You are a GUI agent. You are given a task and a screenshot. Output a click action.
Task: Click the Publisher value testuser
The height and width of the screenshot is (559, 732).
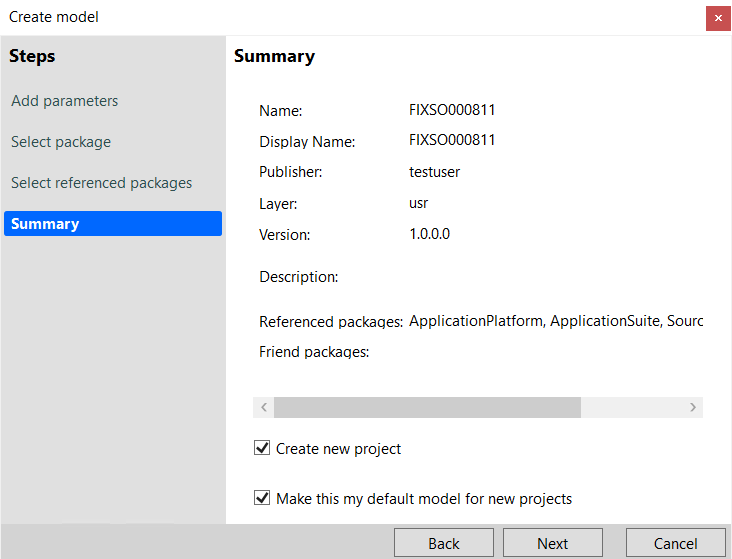(435, 172)
